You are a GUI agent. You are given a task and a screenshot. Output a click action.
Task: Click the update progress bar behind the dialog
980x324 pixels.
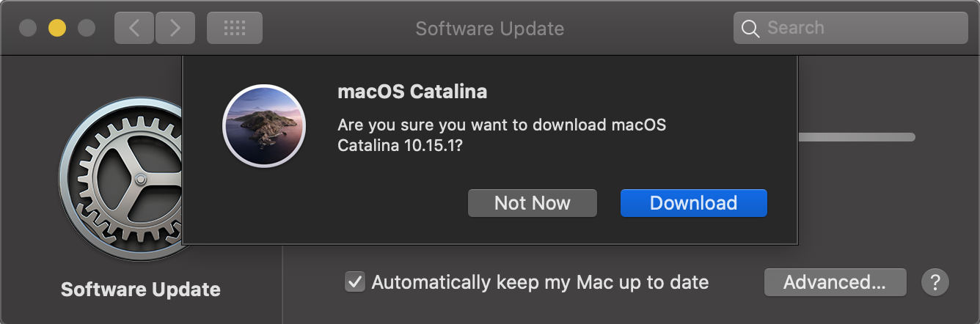tap(856, 137)
